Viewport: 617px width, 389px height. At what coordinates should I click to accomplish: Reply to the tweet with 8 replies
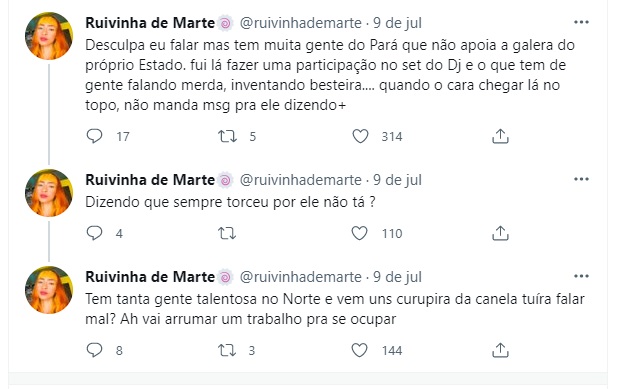(94, 350)
